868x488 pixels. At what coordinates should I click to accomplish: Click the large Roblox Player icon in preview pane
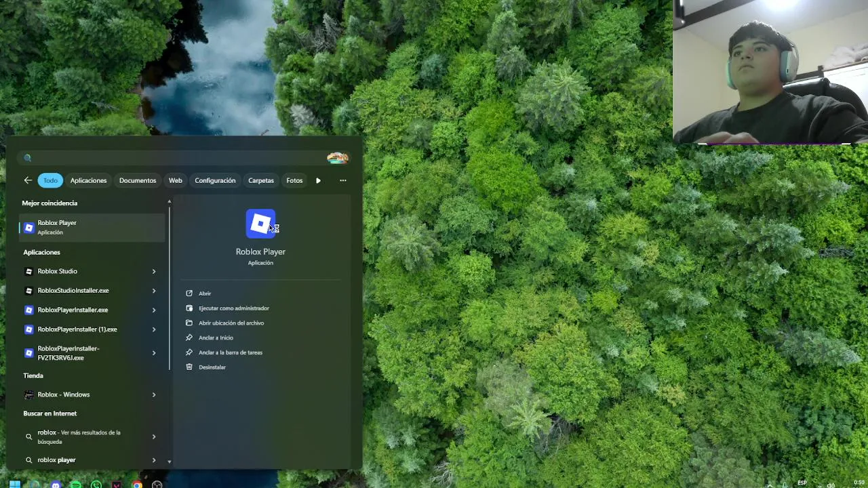coord(260,224)
